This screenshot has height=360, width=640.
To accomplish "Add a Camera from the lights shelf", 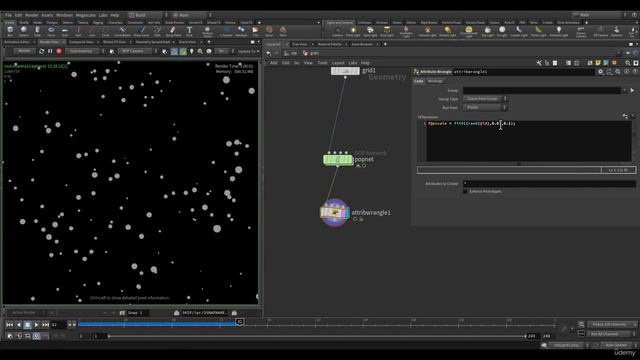I will click(337, 31).
